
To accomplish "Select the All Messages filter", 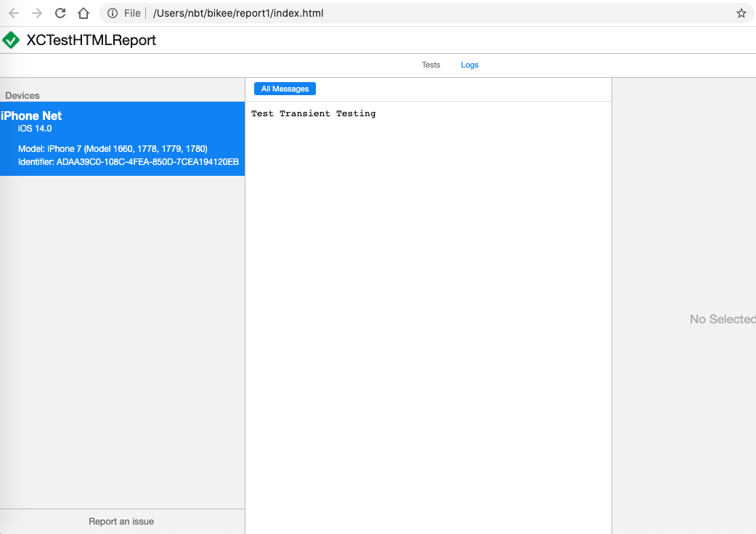I will 285,89.
